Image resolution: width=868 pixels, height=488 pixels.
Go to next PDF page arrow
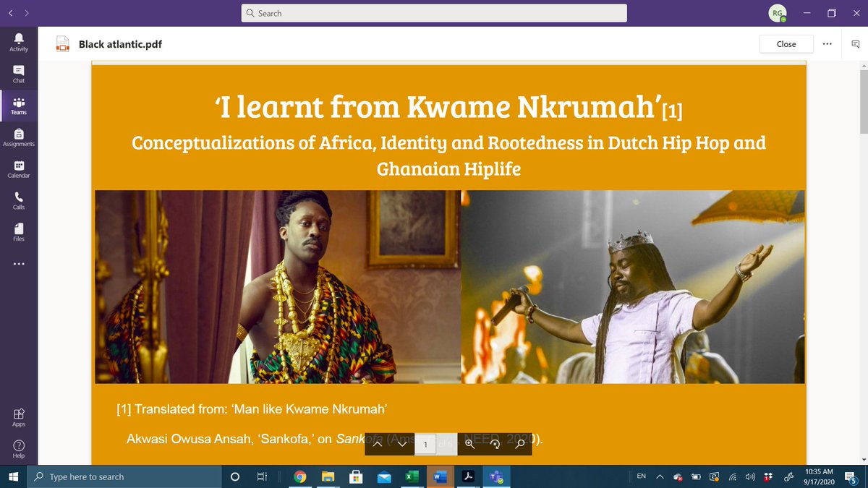(402, 443)
